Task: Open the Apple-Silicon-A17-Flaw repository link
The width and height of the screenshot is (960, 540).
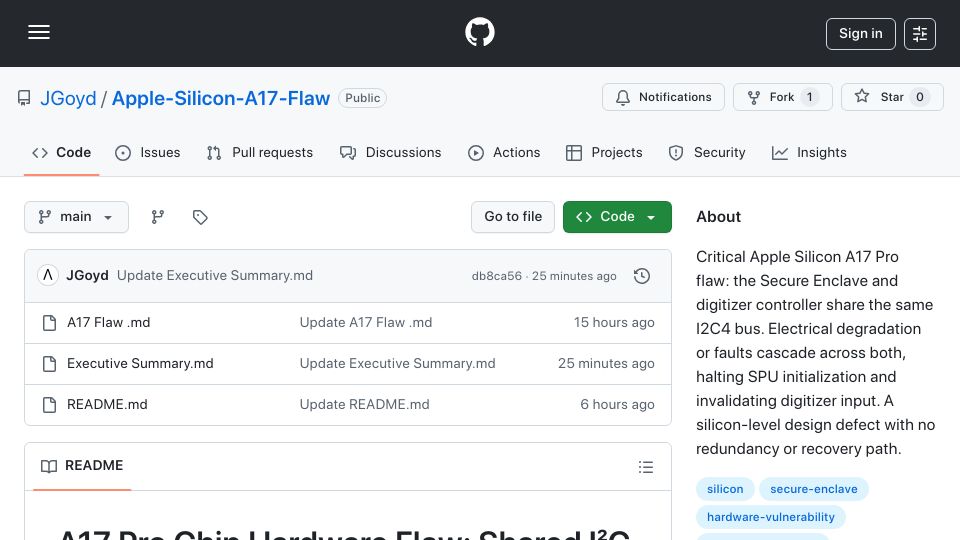Action: click(x=220, y=98)
